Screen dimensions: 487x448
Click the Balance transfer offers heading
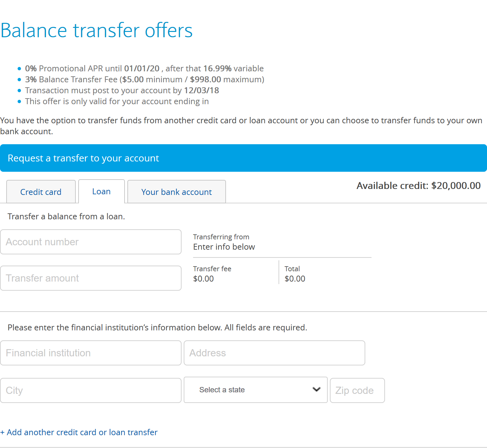point(96,30)
